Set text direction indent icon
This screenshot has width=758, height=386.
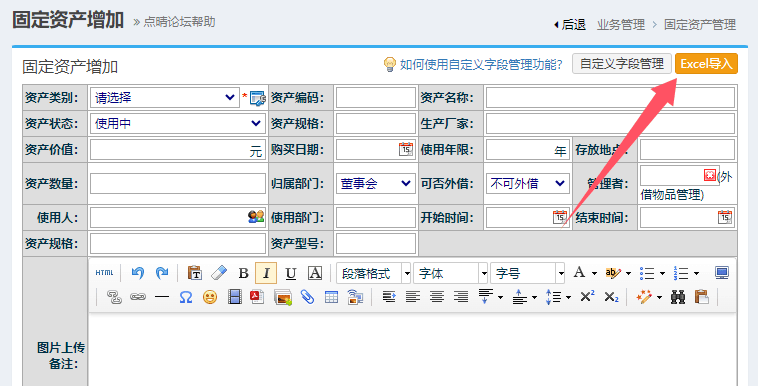click(x=389, y=297)
